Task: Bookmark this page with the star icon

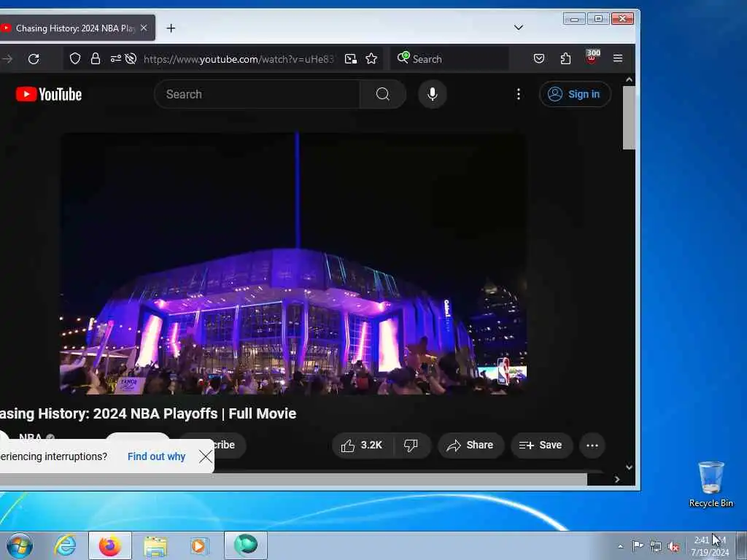Action: click(371, 58)
